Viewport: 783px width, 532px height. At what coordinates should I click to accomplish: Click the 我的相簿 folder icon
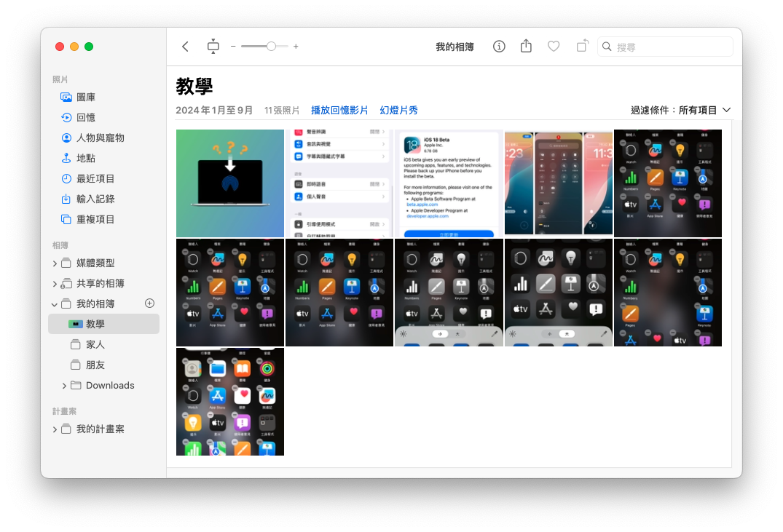pos(66,304)
